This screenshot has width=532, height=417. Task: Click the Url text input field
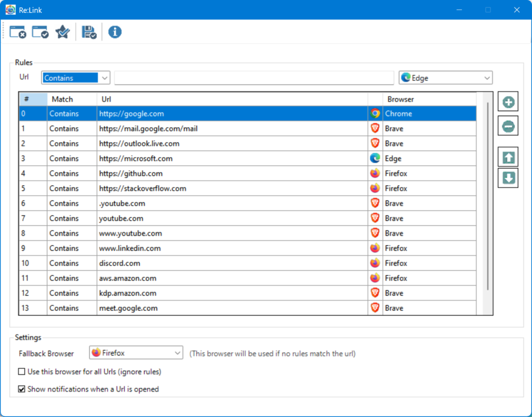pyautogui.click(x=254, y=78)
